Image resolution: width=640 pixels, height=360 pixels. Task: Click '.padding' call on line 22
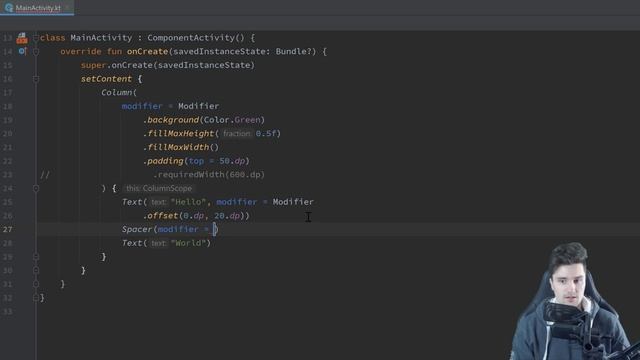[x=163, y=161]
